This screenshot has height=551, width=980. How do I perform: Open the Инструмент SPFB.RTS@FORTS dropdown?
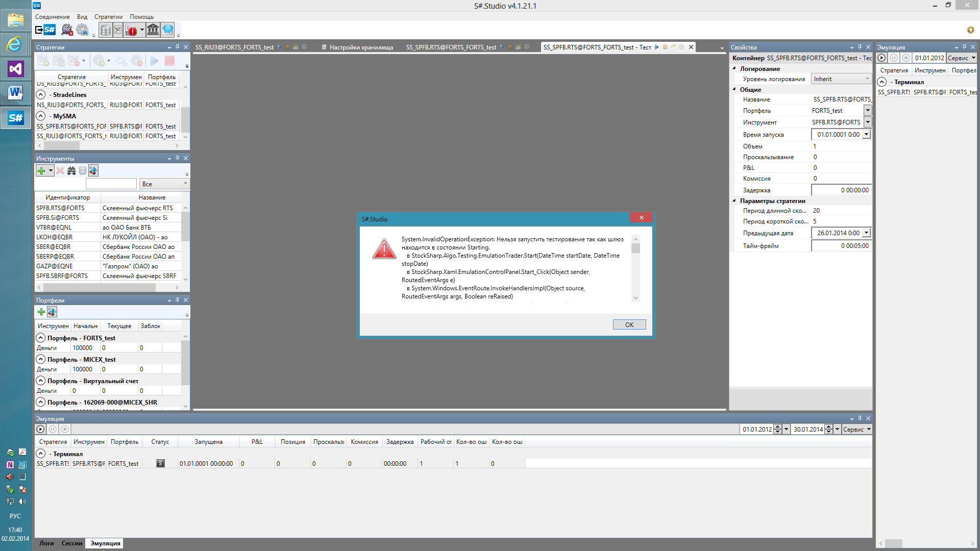click(x=868, y=122)
